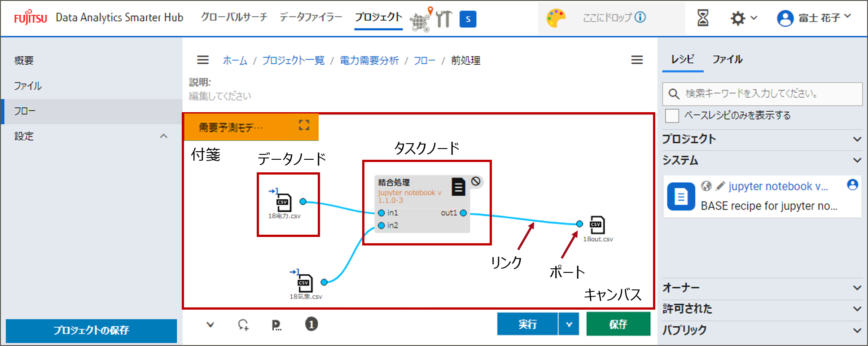The height and width of the screenshot is (346, 868).
Task: Open the グローバルサーチ menu
Action: coord(234,17)
